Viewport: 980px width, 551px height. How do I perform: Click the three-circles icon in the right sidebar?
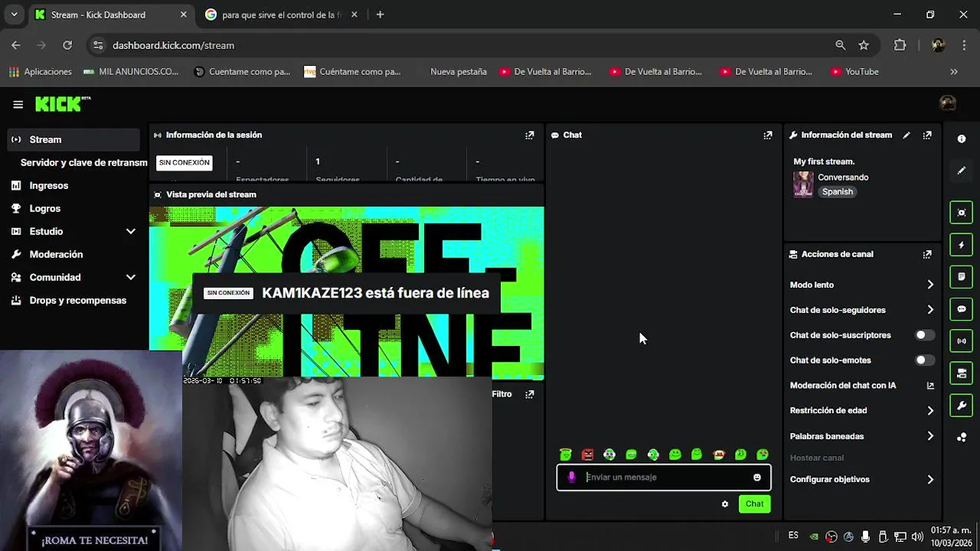962,437
